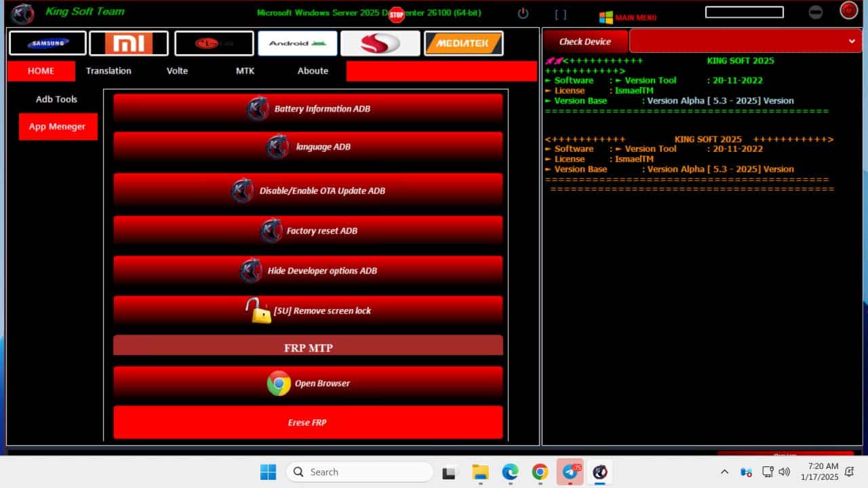Switch to HOME tab
Screen dimensions: 868x488
point(41,70)
